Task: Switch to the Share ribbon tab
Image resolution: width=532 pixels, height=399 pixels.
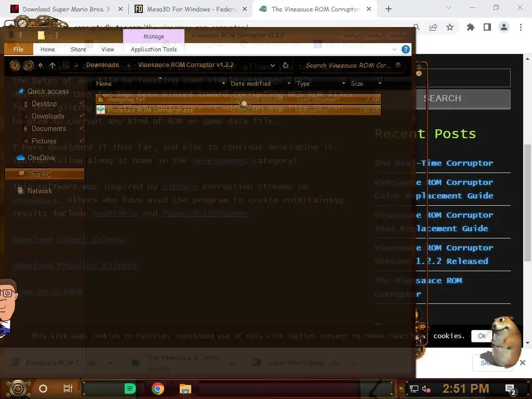Action: coord(78,49)
